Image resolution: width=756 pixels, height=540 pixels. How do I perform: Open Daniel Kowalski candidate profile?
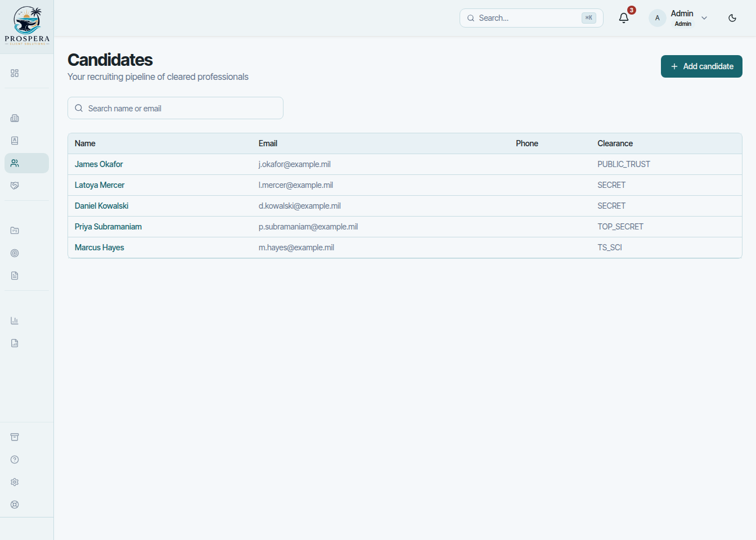tap(102, 206)
